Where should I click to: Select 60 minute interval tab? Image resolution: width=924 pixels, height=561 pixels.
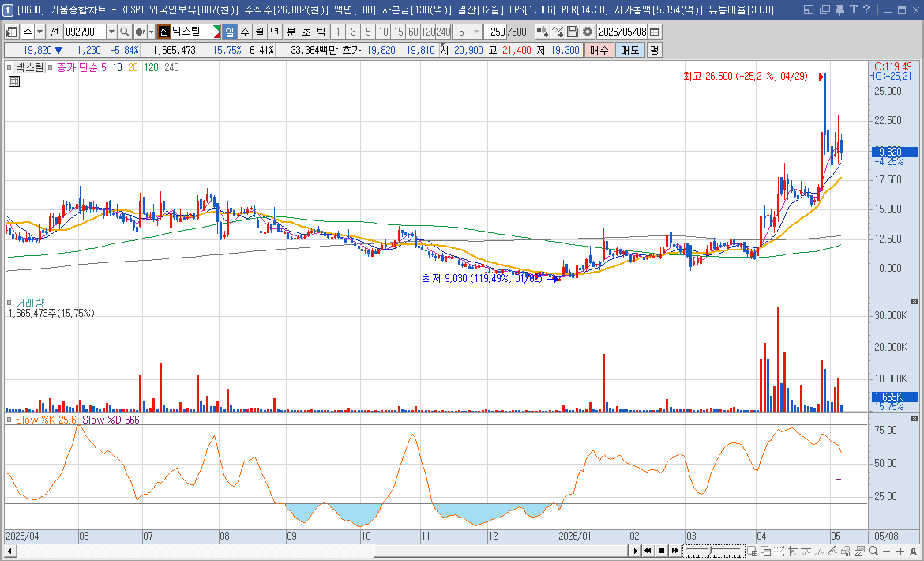(x=413, y=32)
